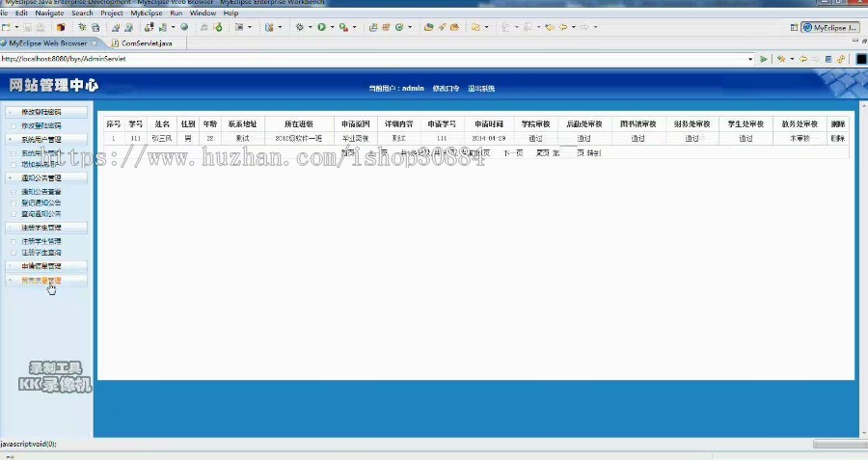Open dropdown arrow next to the New wizard icon

pyautogui.click(x=16, y=27)
